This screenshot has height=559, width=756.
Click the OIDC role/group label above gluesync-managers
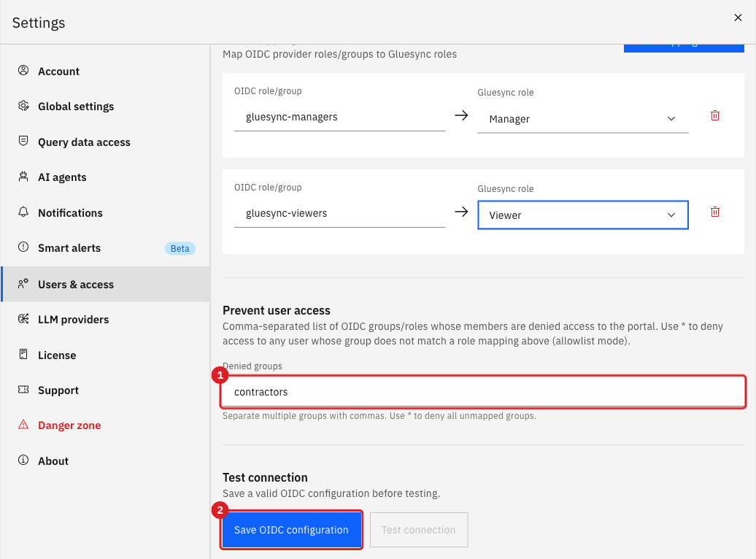(x=268, y=90)
